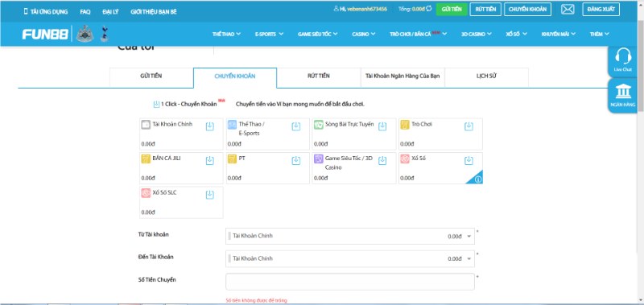Click transfer icon in Sòng Bài Trực Tuyến card
Viewport: 644px width, 305px height.
pos(382,126)
